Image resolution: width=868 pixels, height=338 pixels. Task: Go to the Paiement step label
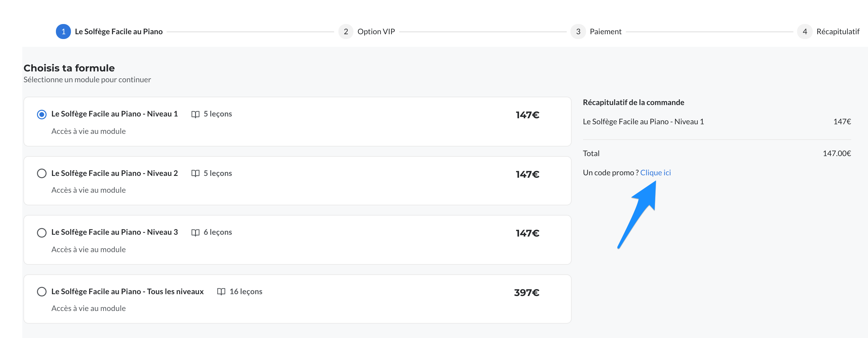605,32
